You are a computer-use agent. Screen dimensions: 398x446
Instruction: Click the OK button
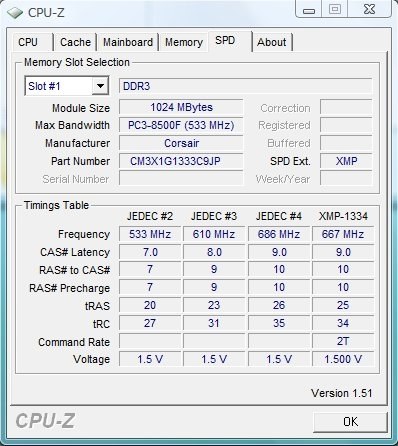pyautogui.click(x=350, y=422)
